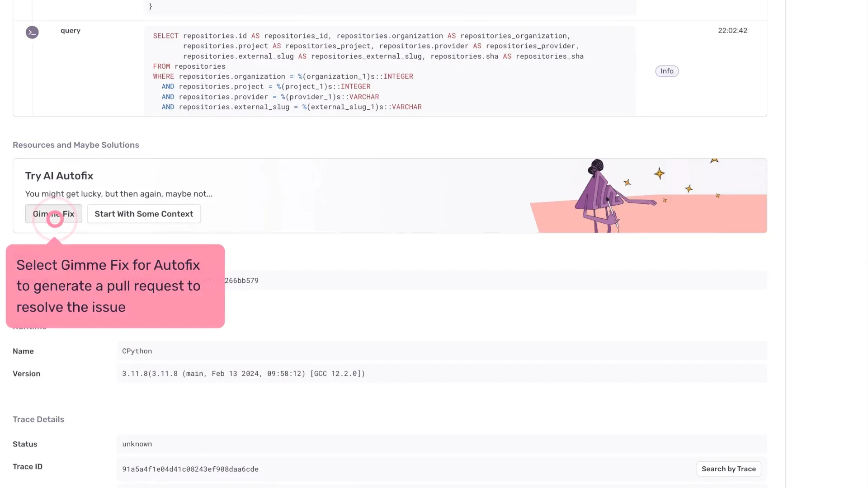Click the Resources and Maybe Solutions heading
Image resolution: width=868 pixels, height=488 pixels.
(76, 145)
